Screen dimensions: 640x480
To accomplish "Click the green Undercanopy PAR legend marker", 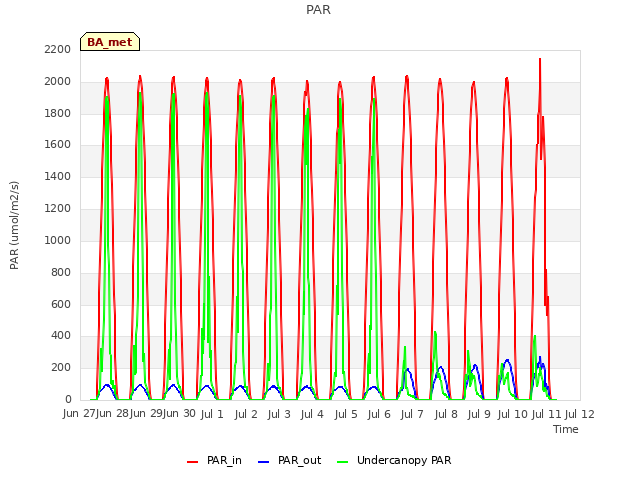I will click(343, 462).
